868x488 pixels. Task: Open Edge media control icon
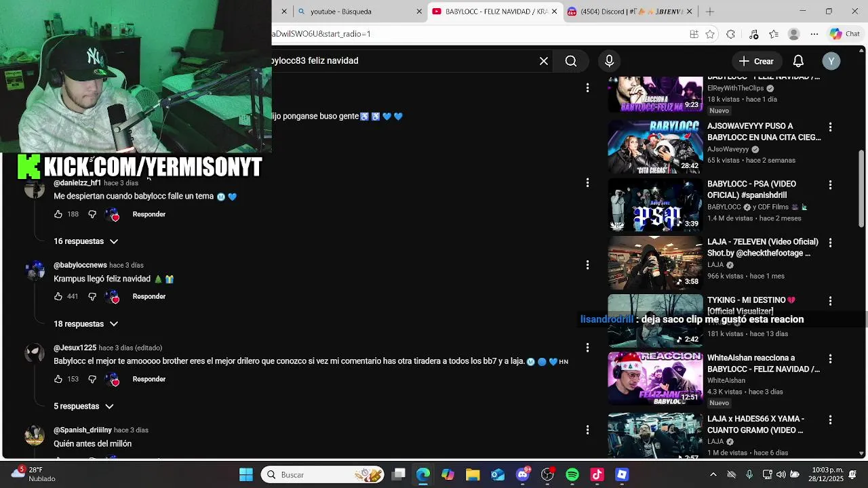(x=753, y=34)
